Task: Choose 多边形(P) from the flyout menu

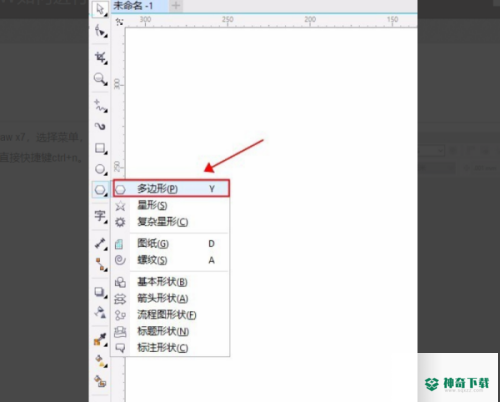Action: (171, 189)
